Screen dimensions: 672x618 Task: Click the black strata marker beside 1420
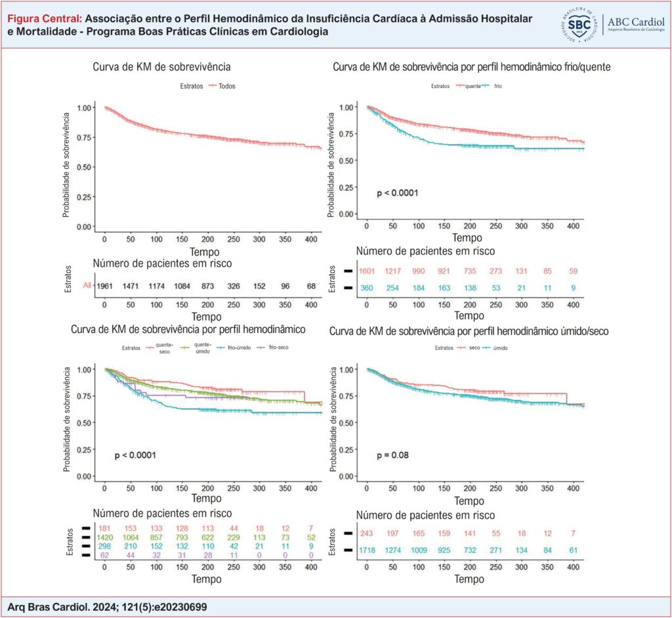(85, 537)
